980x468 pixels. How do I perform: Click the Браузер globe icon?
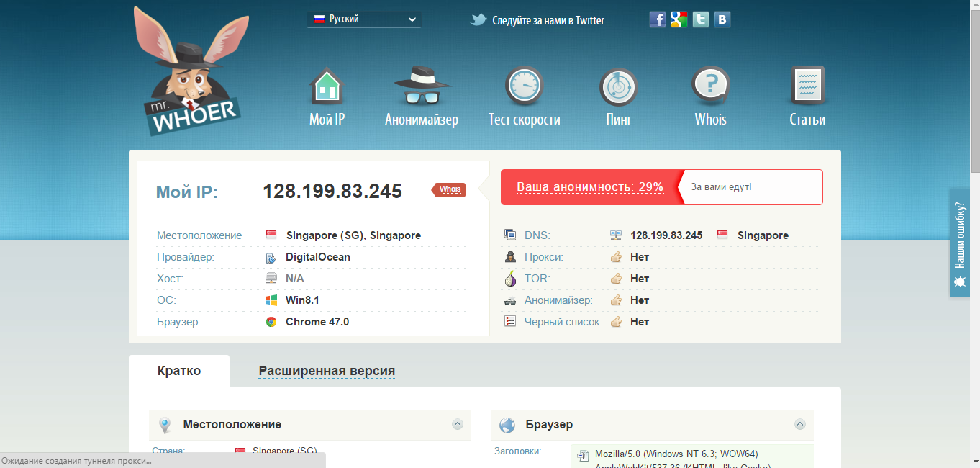point(507,425)
